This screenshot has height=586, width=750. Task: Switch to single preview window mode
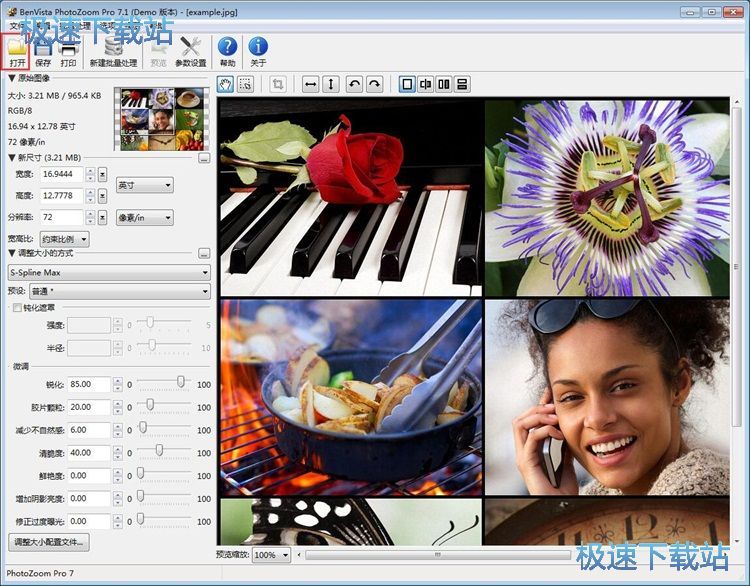tap(407, 85)
